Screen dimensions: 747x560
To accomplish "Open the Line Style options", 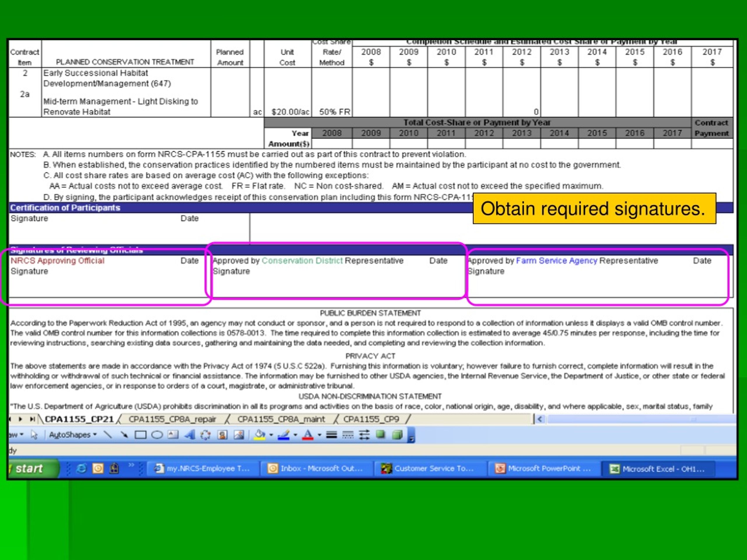I will [331, 435].
